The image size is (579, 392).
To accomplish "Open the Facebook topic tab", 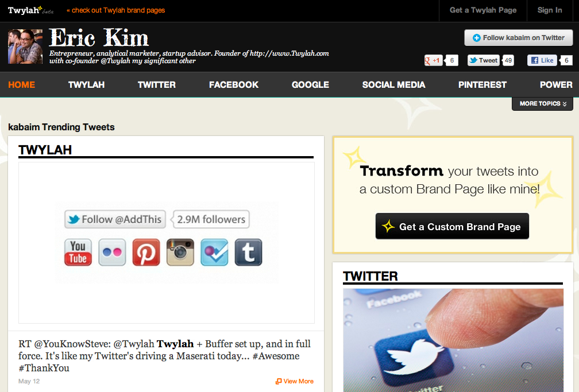I will [x=234, y=85].
